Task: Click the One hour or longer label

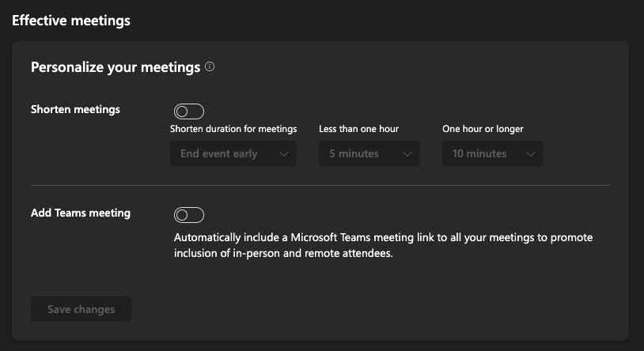Action: (x=483, y=129)
